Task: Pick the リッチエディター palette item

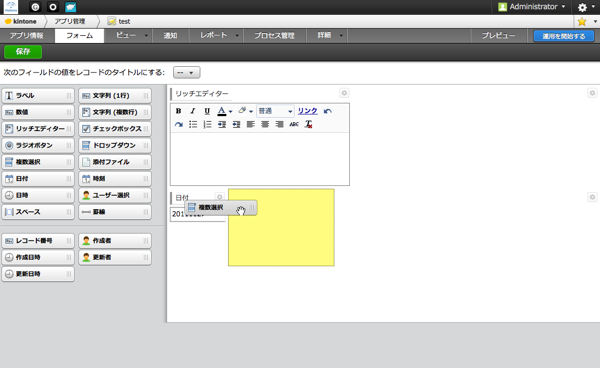Action: [x=38, y=129]
